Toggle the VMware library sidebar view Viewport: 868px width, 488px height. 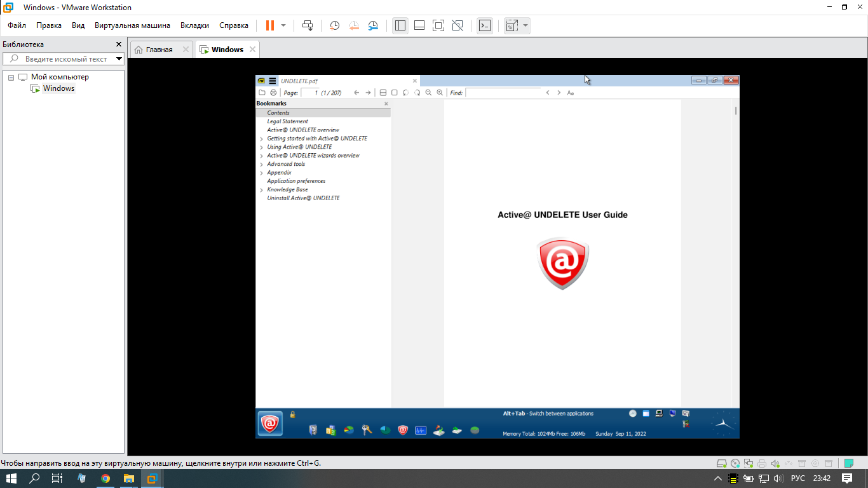point(400,25)
